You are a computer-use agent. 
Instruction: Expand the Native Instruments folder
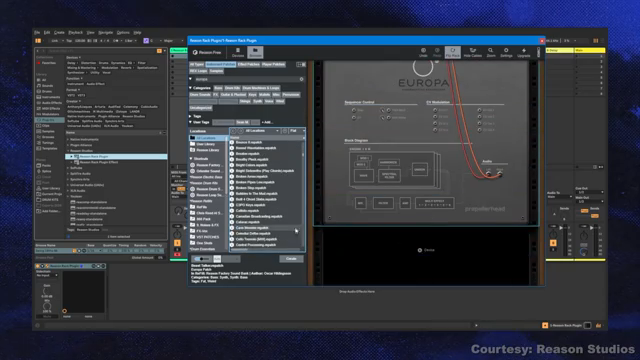pyautogui.click(x=68, y=140)
